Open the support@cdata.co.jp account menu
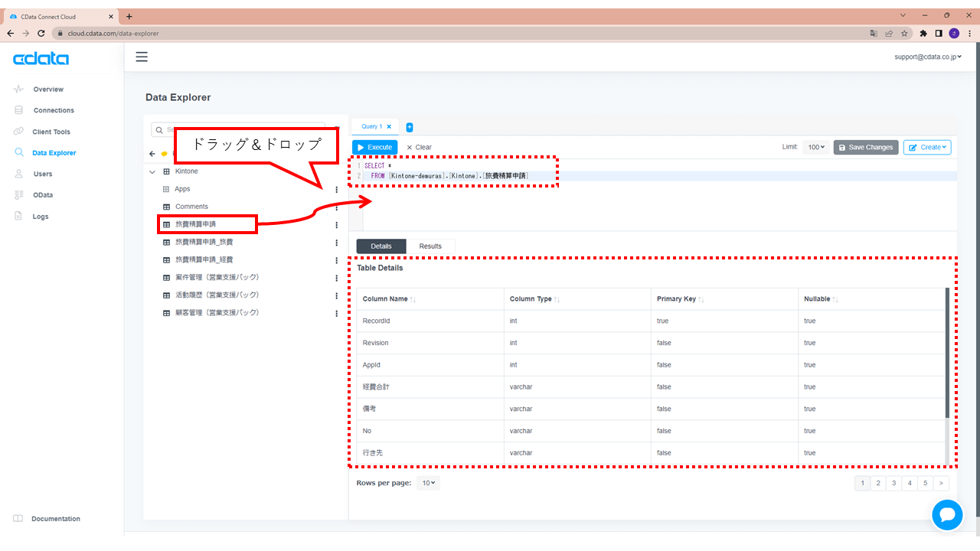The image size is (980, 551). coord(928,57)
